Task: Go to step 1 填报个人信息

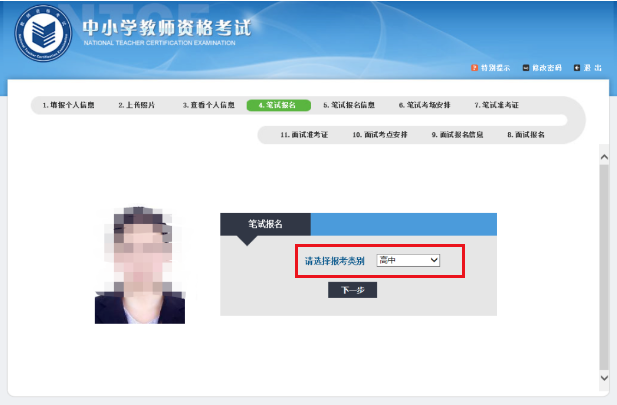Action: (67, 105)
